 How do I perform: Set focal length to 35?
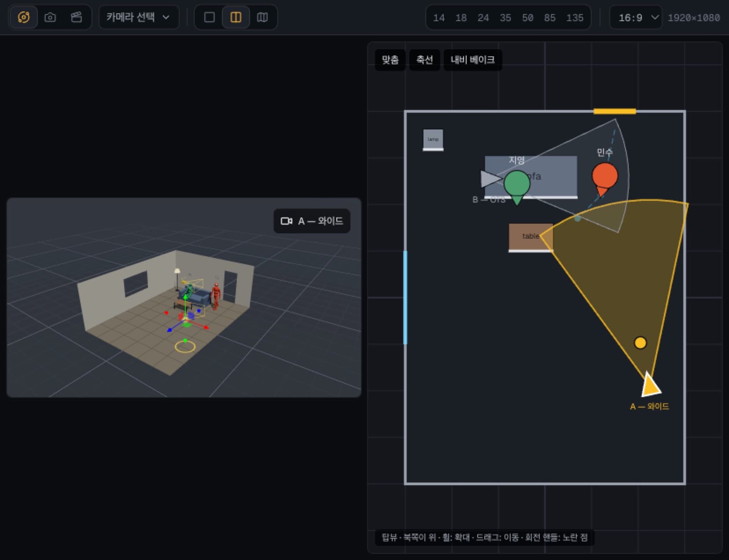point(505,18)
